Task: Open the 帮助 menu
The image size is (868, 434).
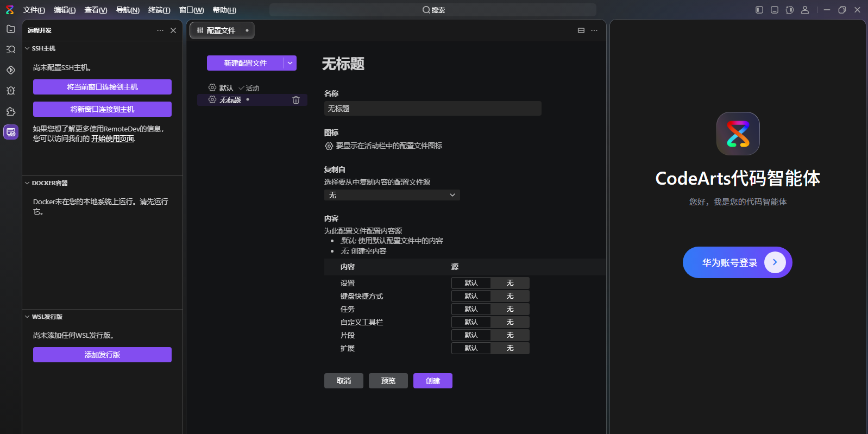Action: coord(224,10)
